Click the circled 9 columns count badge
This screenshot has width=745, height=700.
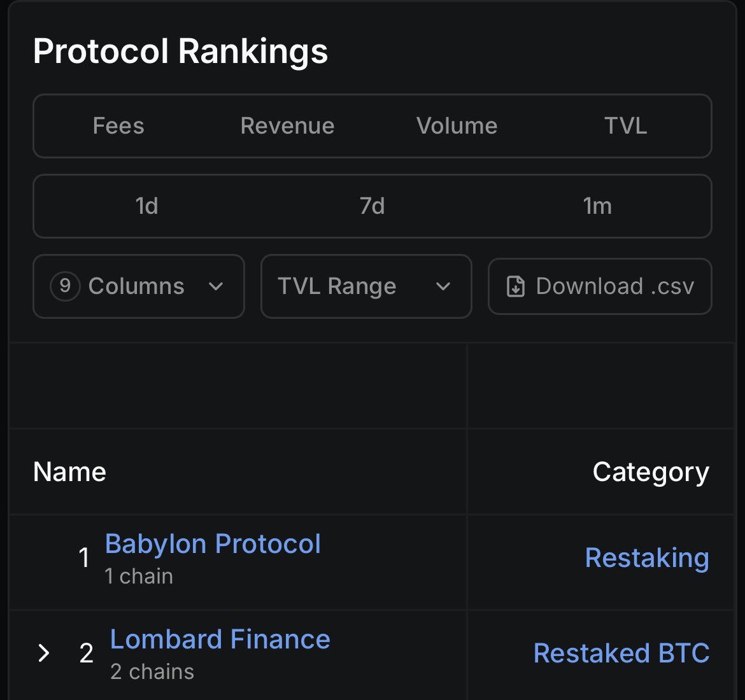click(65, 286)
